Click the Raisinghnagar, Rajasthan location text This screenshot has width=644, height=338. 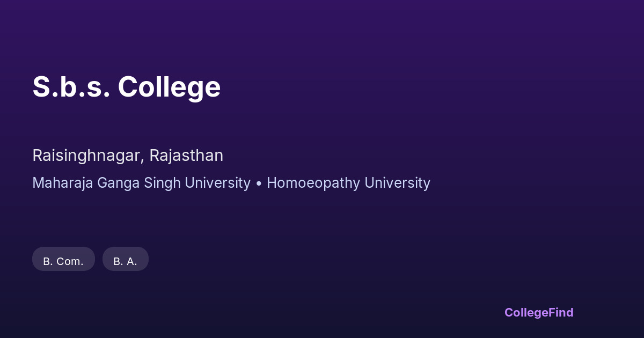click(128, 156)
